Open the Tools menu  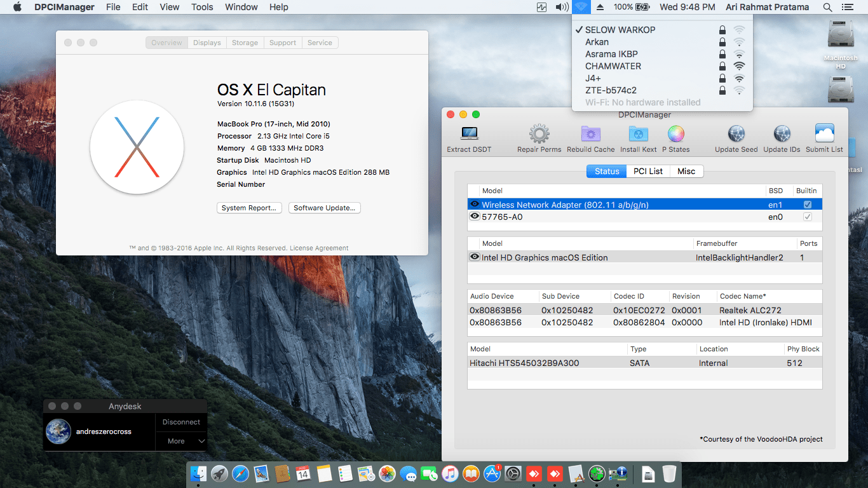click(202, 7)
